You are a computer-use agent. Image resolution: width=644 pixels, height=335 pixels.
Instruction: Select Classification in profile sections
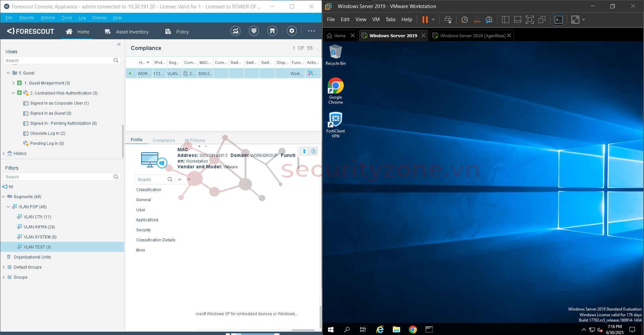[x=149, y=189]
